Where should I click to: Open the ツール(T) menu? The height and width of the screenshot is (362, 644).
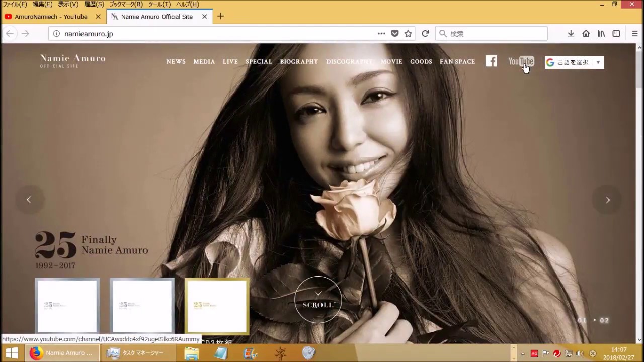pos(159,4)
